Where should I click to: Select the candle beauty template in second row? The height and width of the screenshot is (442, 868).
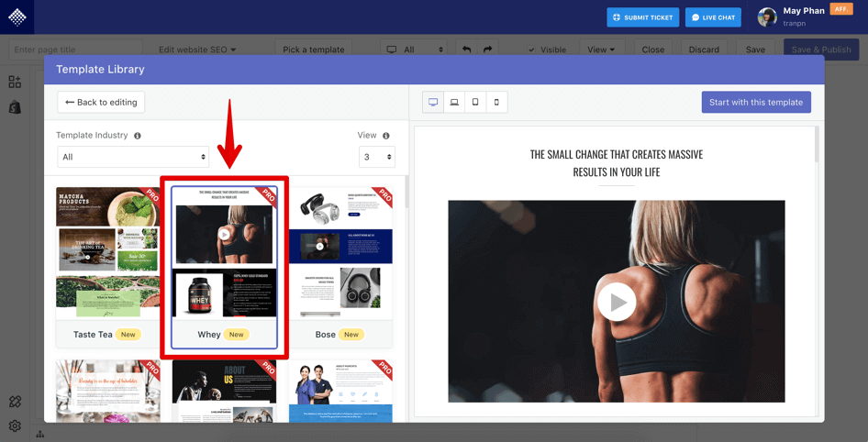pyautogui.click(x=108, y=392)
